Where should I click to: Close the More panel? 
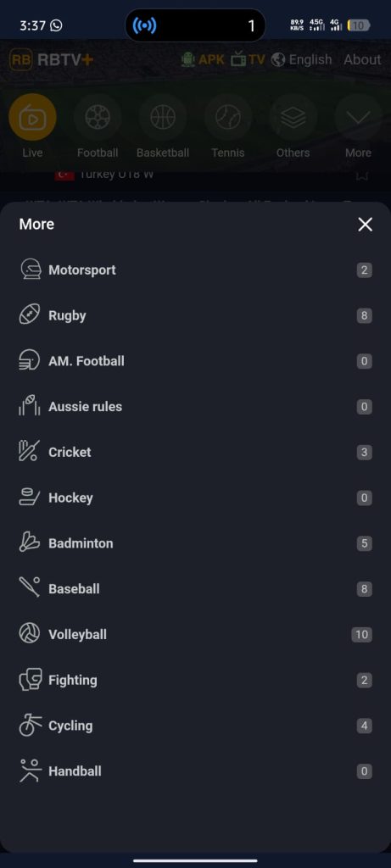pyautogui.click(x=365, y=224)
